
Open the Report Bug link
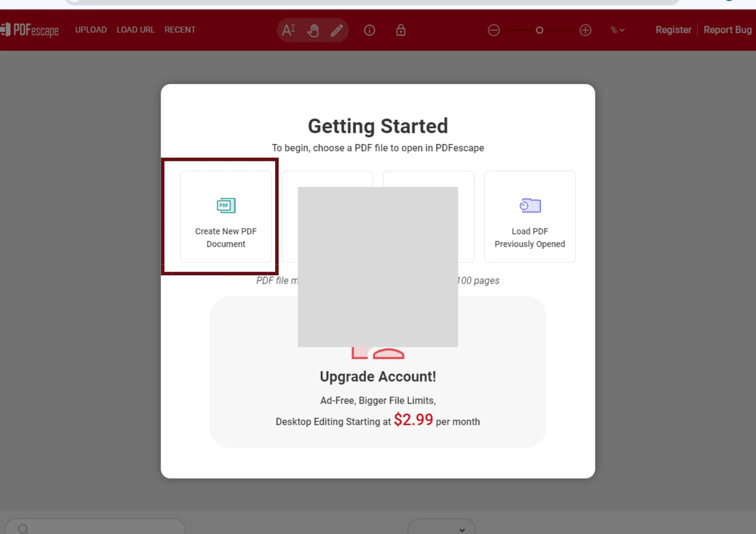point(728,30)
